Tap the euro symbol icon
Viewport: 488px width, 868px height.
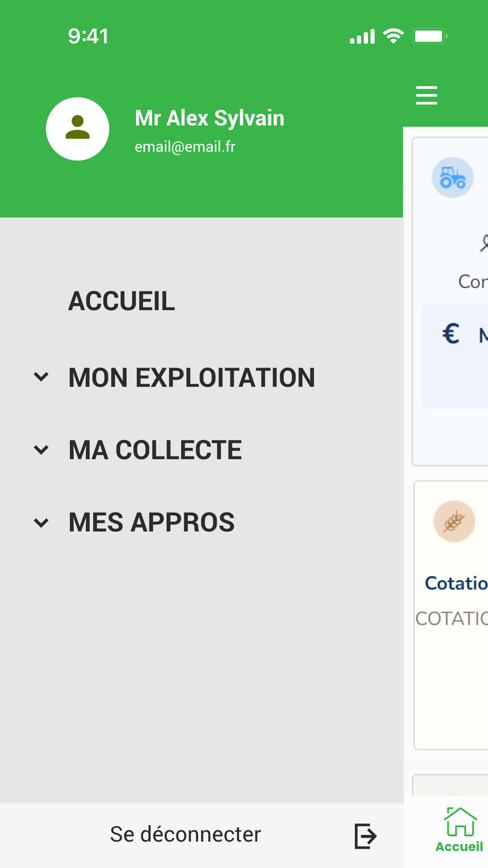coord(451,334)
